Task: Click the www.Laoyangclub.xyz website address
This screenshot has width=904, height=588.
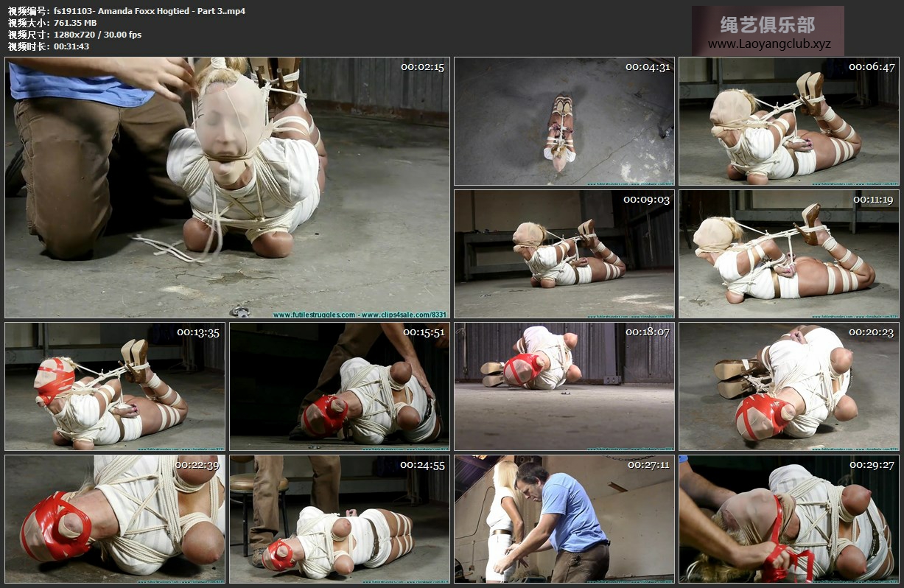Action: (x=768, y=44)
